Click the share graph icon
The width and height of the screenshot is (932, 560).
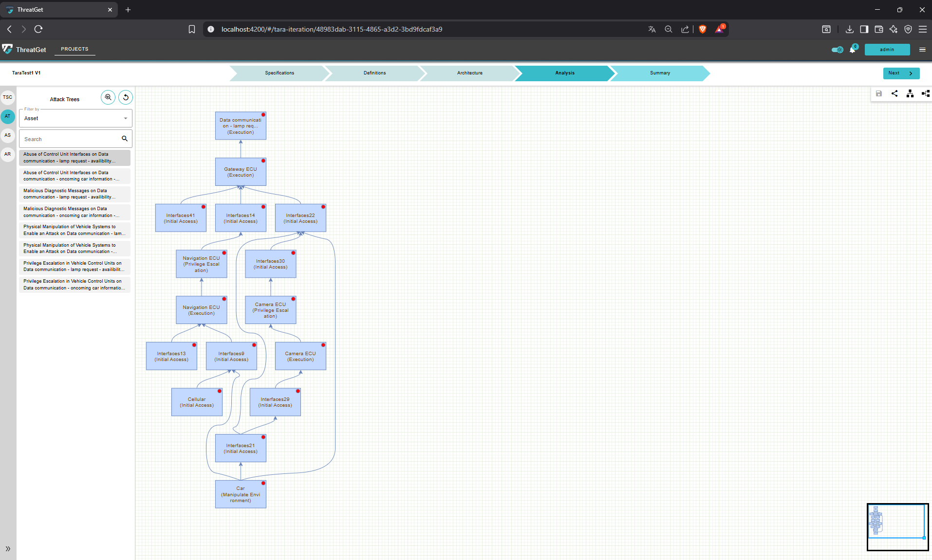click(895, 93)
